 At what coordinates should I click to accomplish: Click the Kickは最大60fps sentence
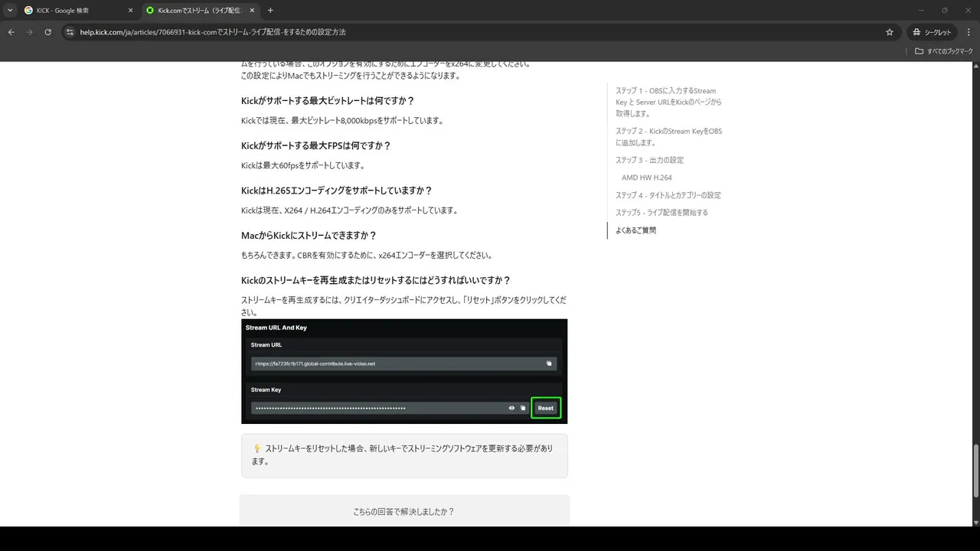point(303,165)
